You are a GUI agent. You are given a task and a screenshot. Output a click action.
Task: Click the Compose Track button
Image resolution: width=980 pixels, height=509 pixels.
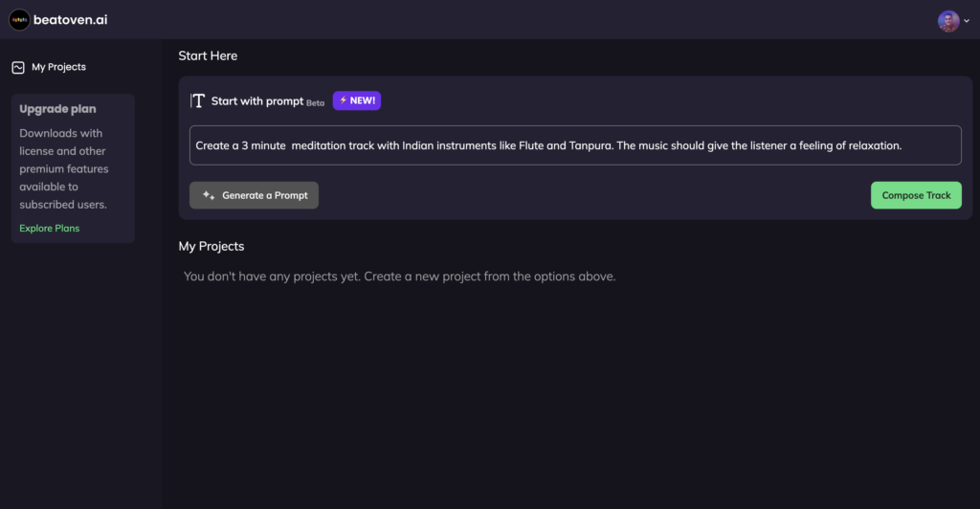tap(916, 195)
